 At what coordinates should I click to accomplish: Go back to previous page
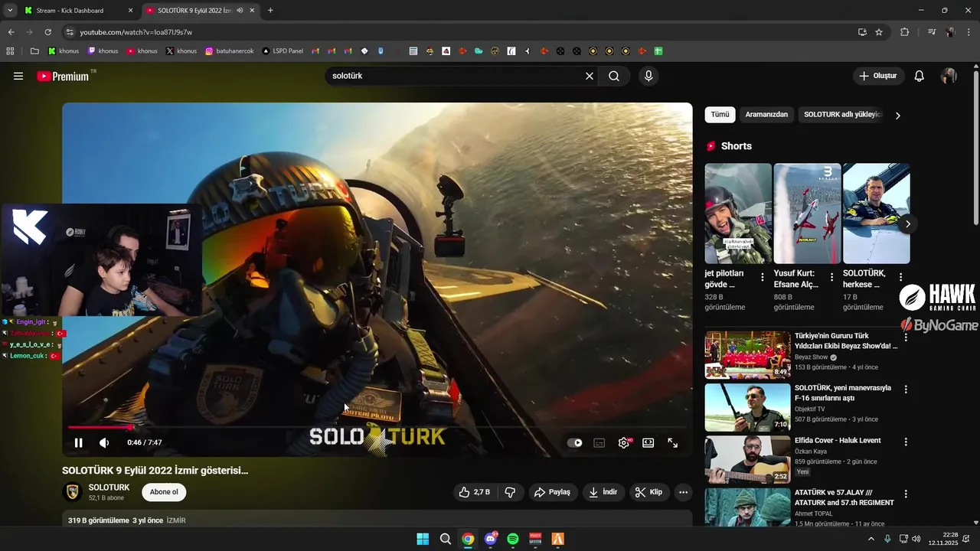point(11,32)
